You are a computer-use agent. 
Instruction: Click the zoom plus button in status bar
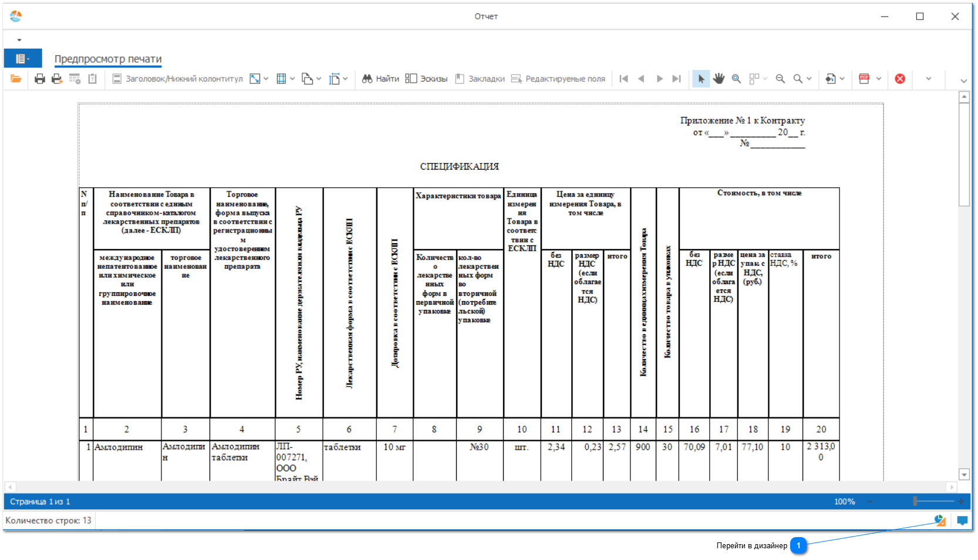(961, 501)
